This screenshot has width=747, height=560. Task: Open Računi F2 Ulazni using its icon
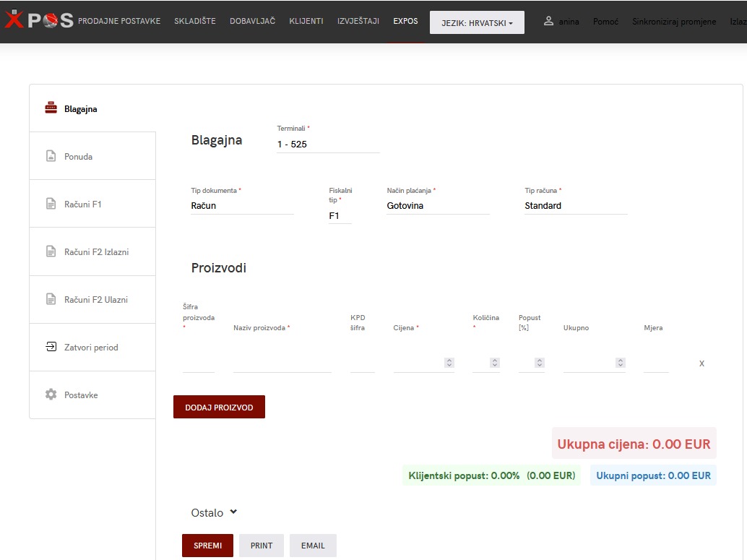(x=50, y=299)
